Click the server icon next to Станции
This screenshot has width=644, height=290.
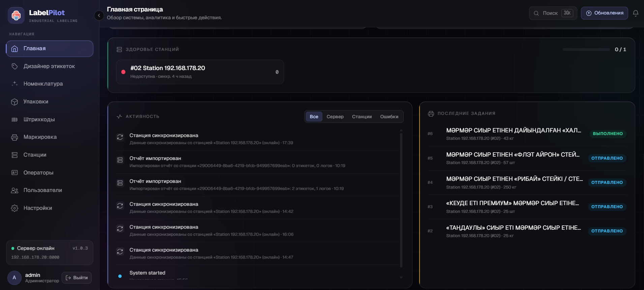click(x=14, y=155)
